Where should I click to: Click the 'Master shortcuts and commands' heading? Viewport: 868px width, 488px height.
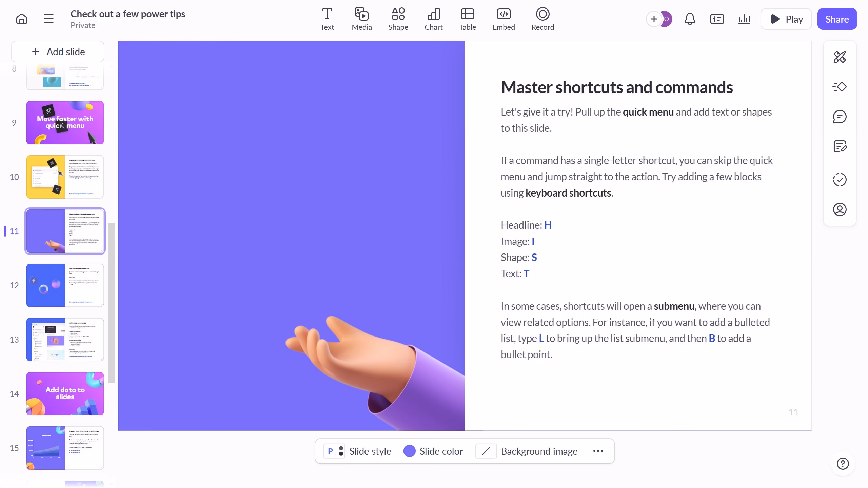tap(617, 87)
